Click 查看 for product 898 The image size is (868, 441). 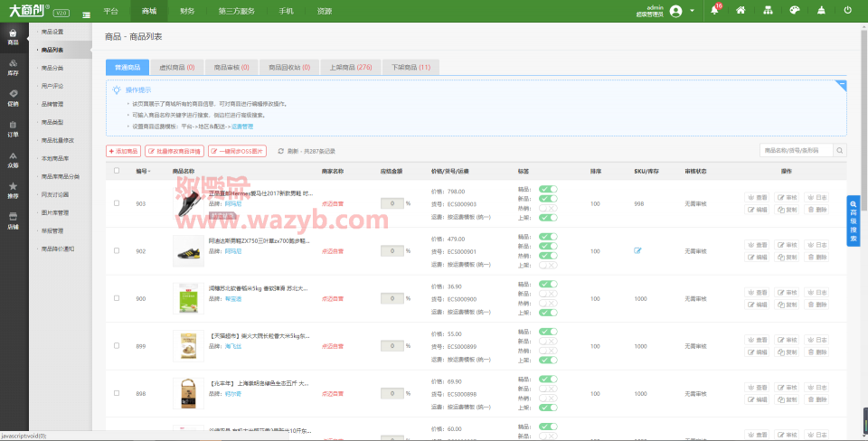[x=758, y=388]
